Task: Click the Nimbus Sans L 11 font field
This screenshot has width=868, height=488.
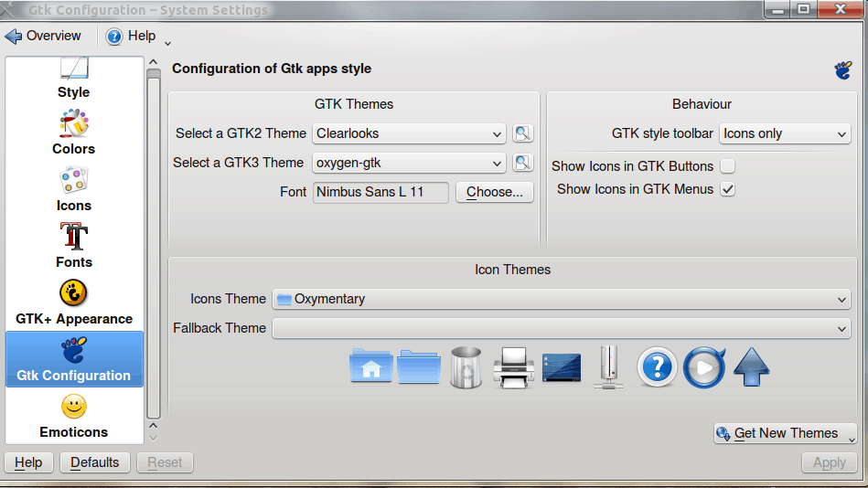Action: (x=380, y=192)
